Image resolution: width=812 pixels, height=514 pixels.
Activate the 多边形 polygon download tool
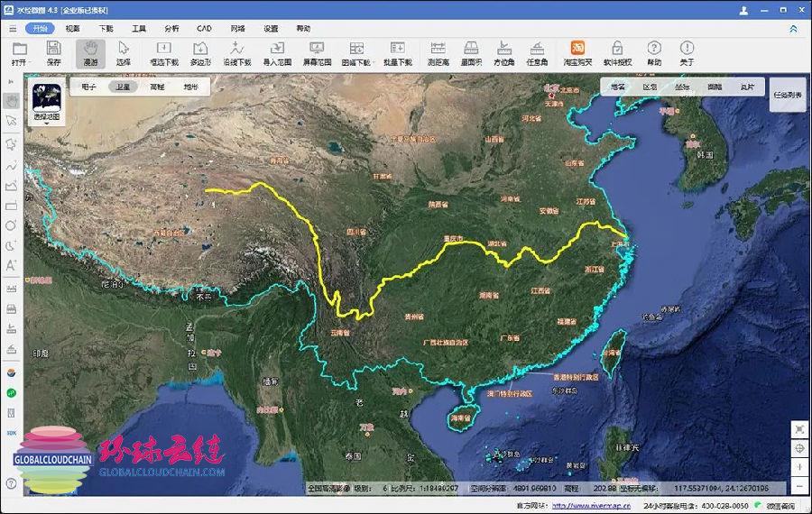(201, 53)
